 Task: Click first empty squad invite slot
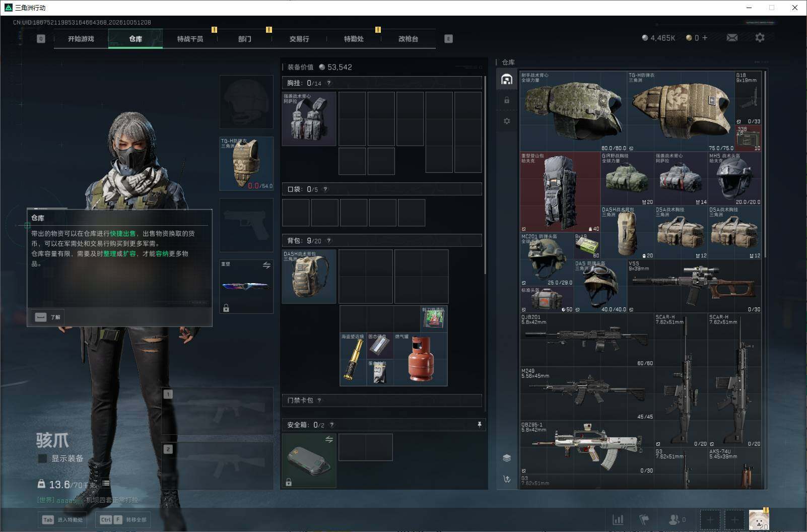[710, 519]
